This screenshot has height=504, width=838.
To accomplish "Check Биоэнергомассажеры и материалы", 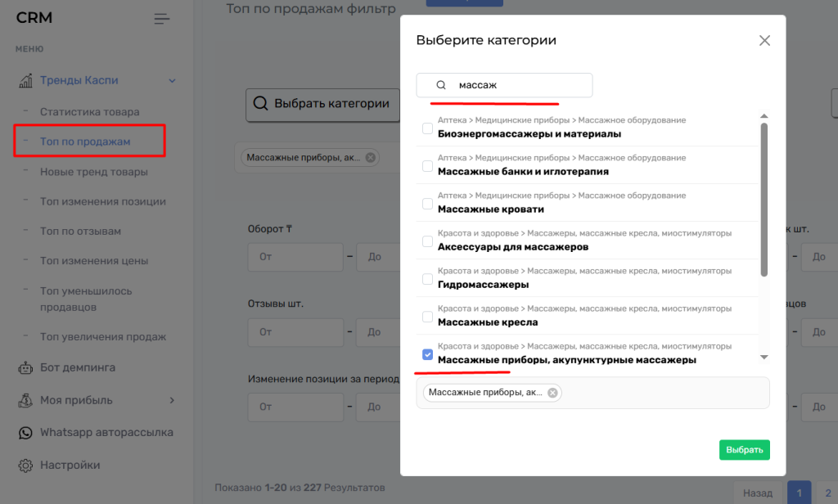I will tap(427, 128).
